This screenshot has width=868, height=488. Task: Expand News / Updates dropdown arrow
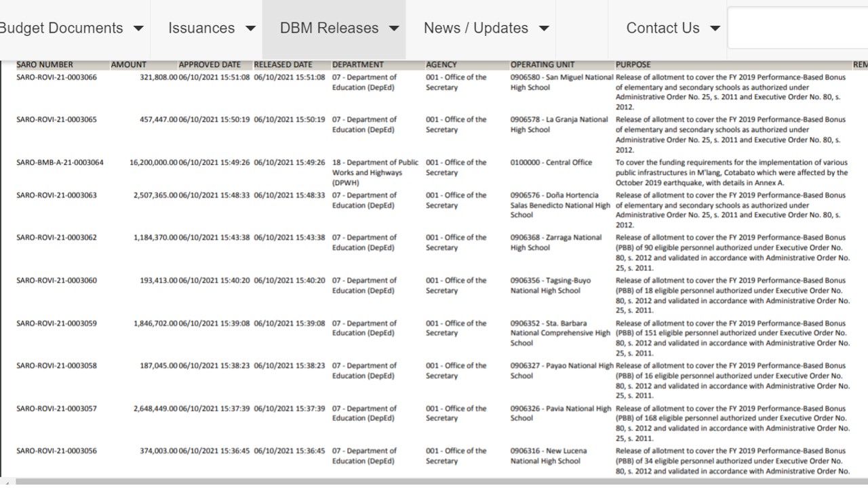pos(544,28)
